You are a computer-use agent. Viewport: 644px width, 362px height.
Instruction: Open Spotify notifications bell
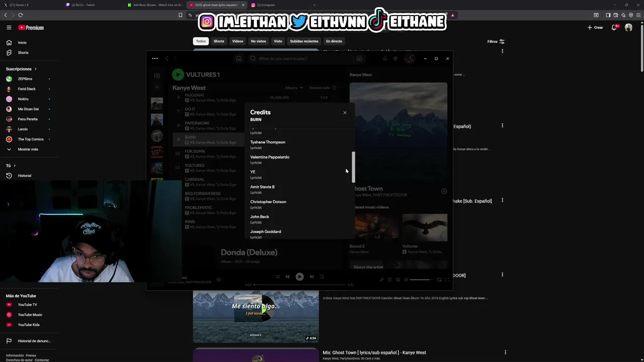pos(385,58)
